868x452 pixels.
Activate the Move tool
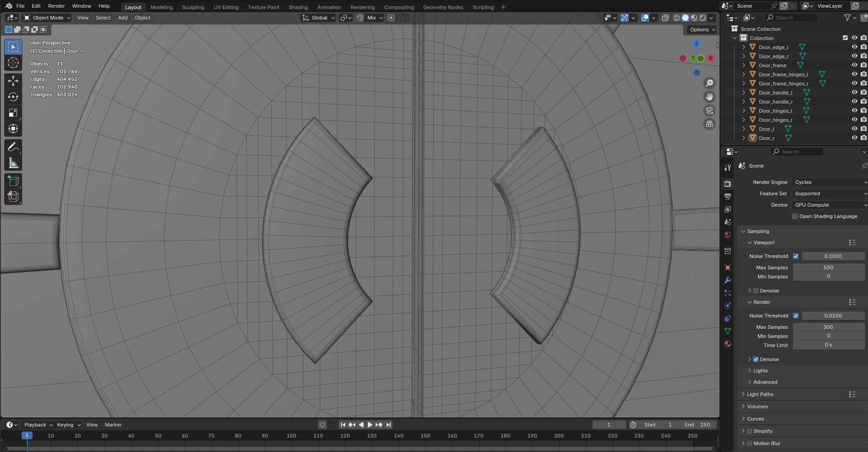click(x=13, y=81)
